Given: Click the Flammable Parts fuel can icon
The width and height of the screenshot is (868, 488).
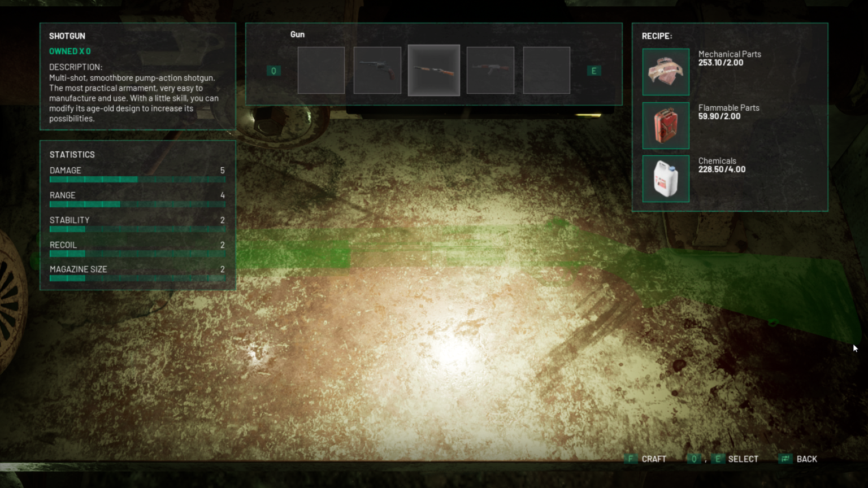Looking at the screenshot, I should tap(665, 125).
